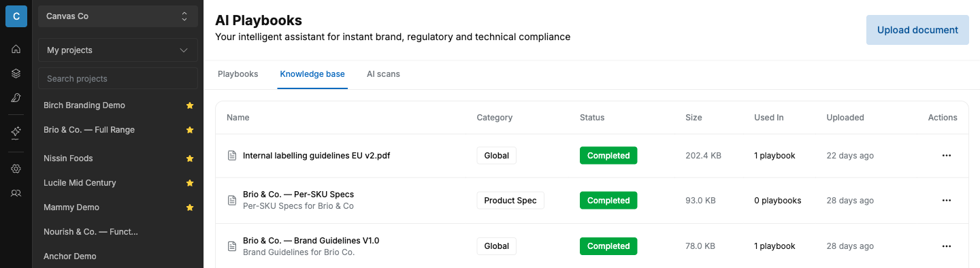980x268 pixels.
Task: Click the Upload document button
Action: click(917, 30)
